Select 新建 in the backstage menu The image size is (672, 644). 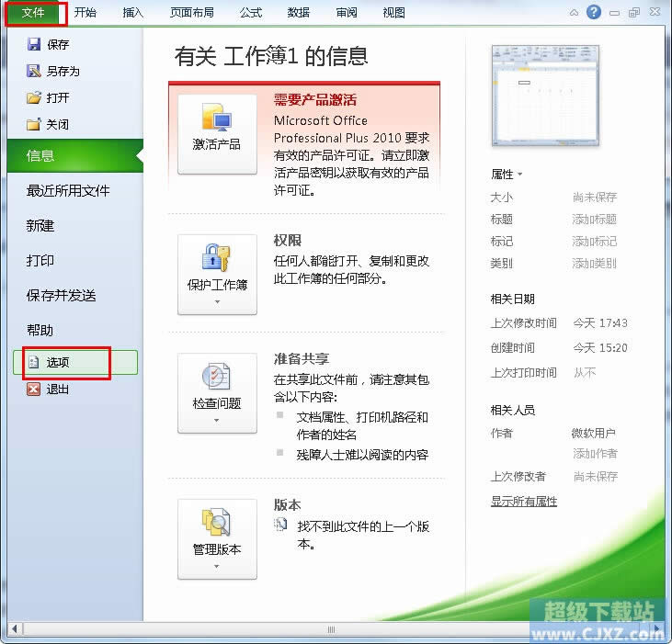[x=40, y=226]
